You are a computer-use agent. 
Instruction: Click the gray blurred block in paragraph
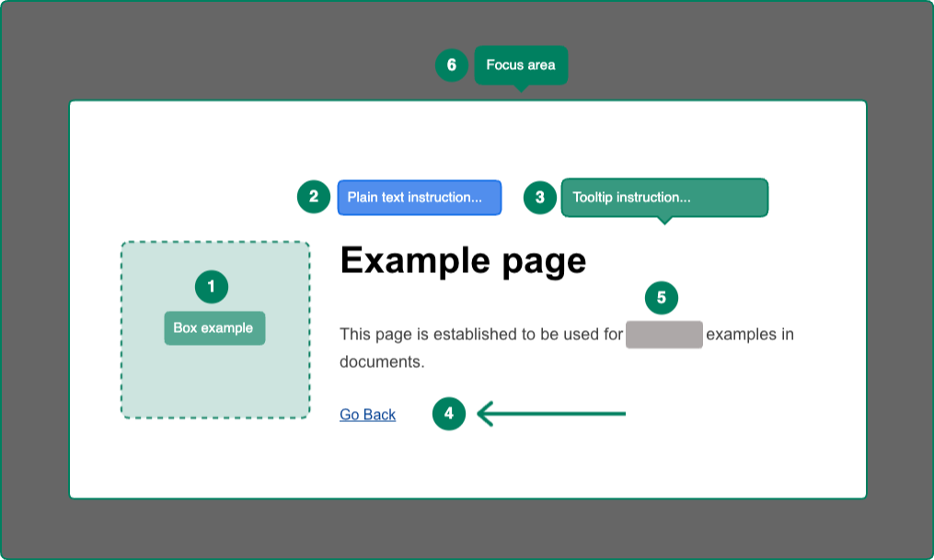pyautogui.click(x=664, y=335)
